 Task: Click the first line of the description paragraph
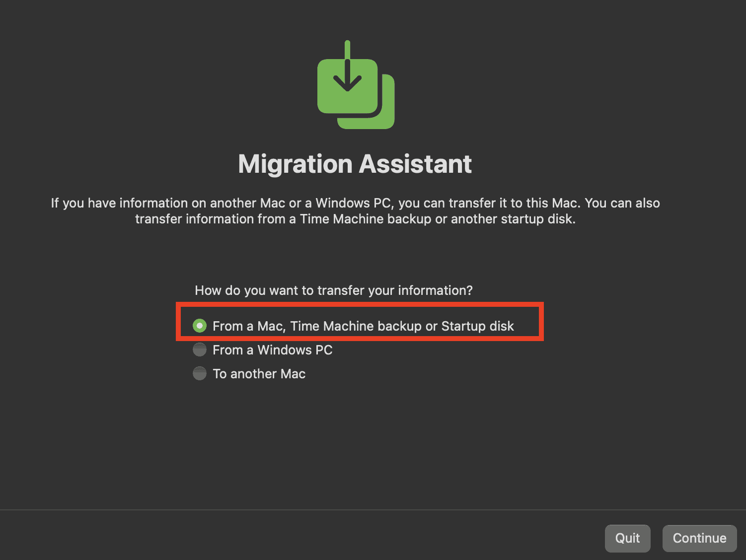(x=355, y=203)
